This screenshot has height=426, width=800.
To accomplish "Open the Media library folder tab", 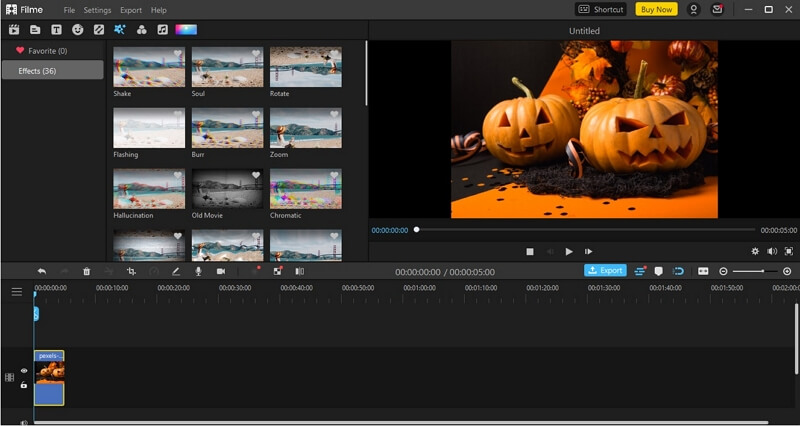I will tap(35, 30).
